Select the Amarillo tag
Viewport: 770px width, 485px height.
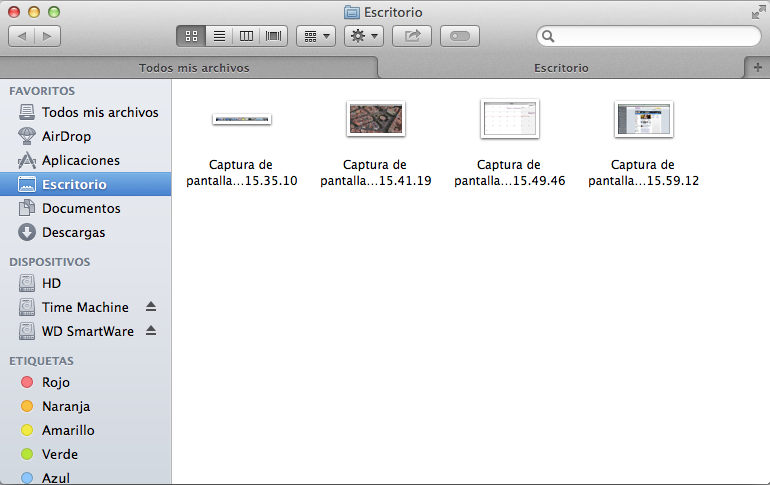tap(85, 430)
